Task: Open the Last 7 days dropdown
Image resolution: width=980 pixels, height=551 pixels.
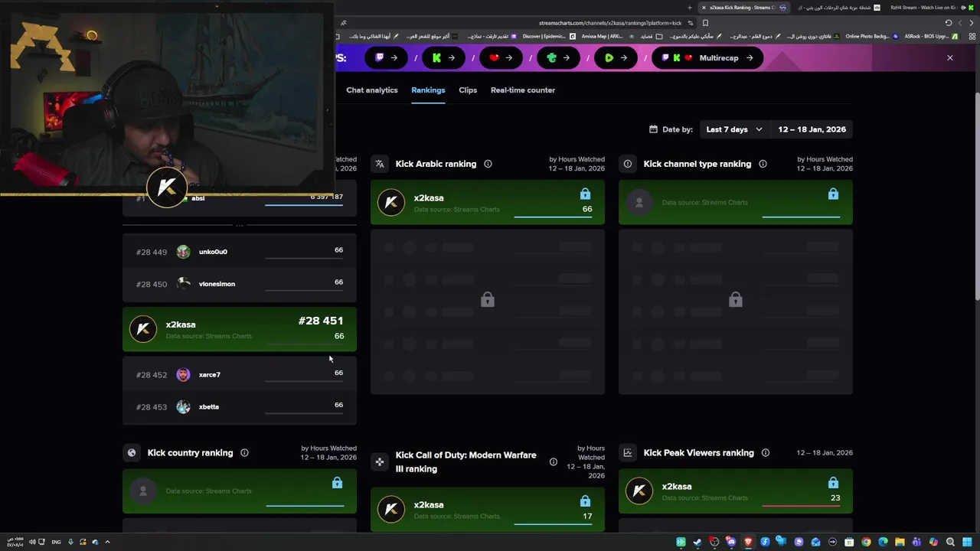Action: (734, 129)
